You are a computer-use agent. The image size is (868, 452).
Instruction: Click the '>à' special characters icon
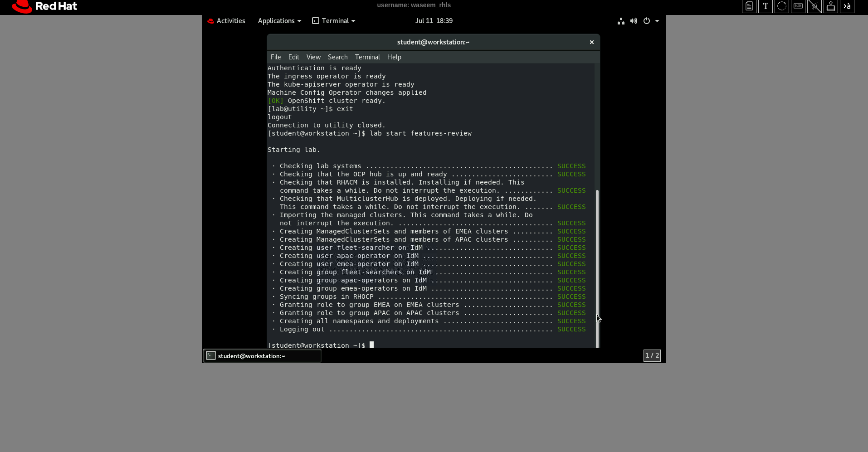point(847,6)
